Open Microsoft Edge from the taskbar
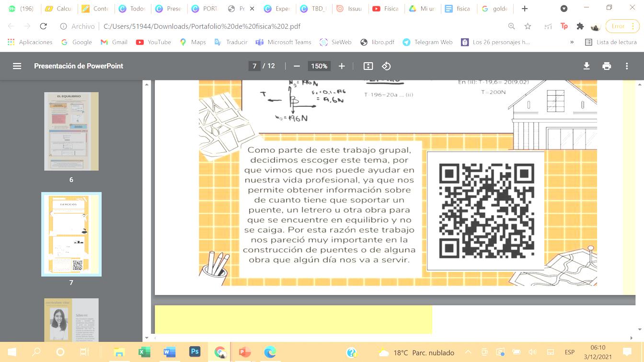644x362 pixels. 270,352
